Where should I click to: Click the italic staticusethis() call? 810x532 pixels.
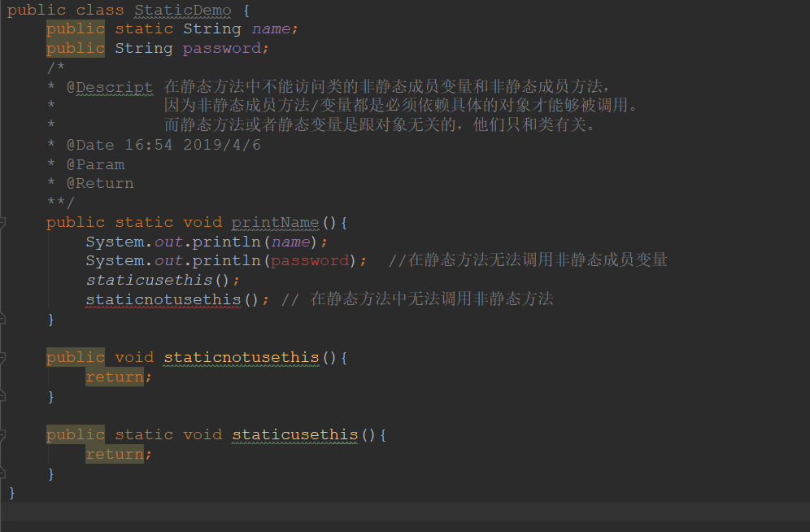(x=157, y=281)
